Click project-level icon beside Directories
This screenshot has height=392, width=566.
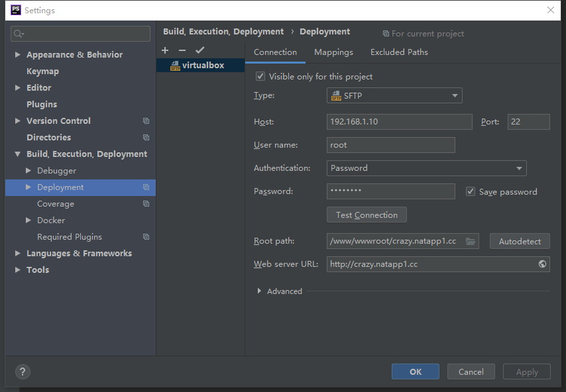click(146, 137)
